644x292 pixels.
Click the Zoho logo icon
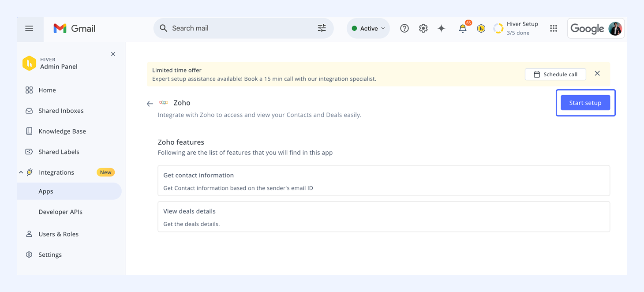click(x=164, y=103)
